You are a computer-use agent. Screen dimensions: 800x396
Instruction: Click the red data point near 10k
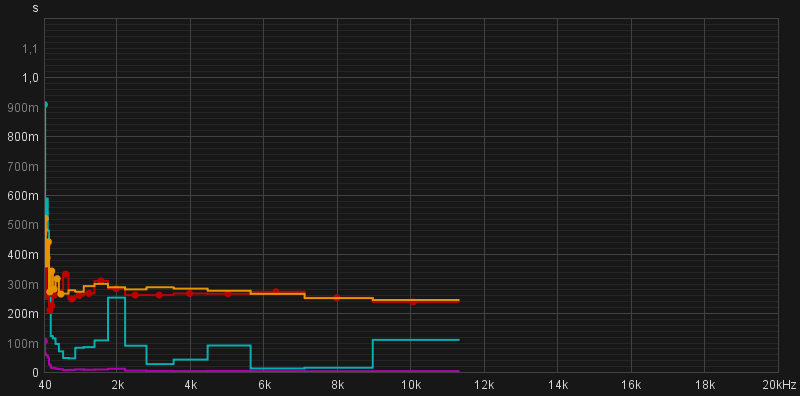(413, 302)
